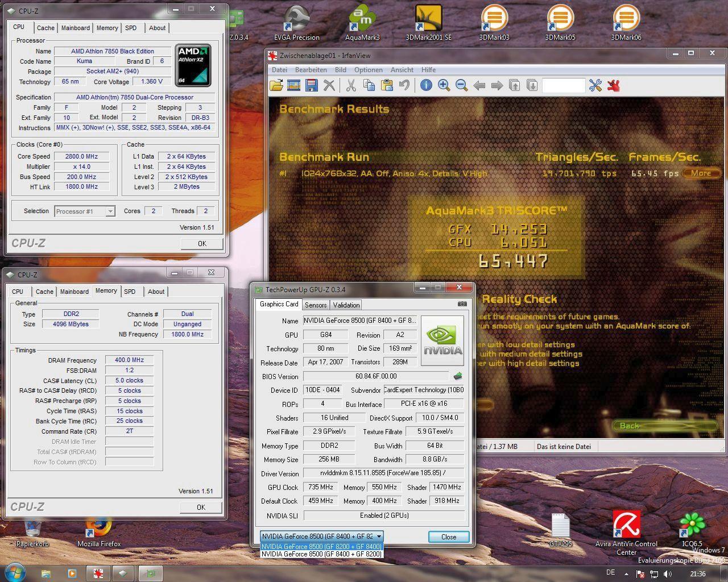Click the next page icon in IrfanView
This screenshot has height=582, width=728.
[532, 86]
